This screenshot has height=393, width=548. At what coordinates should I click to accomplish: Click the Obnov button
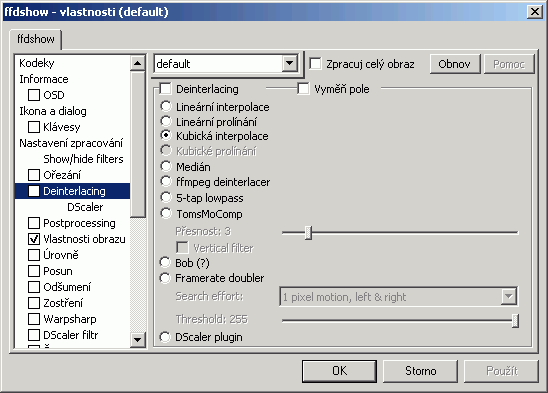pyautogui.click(x=455, y=64)
